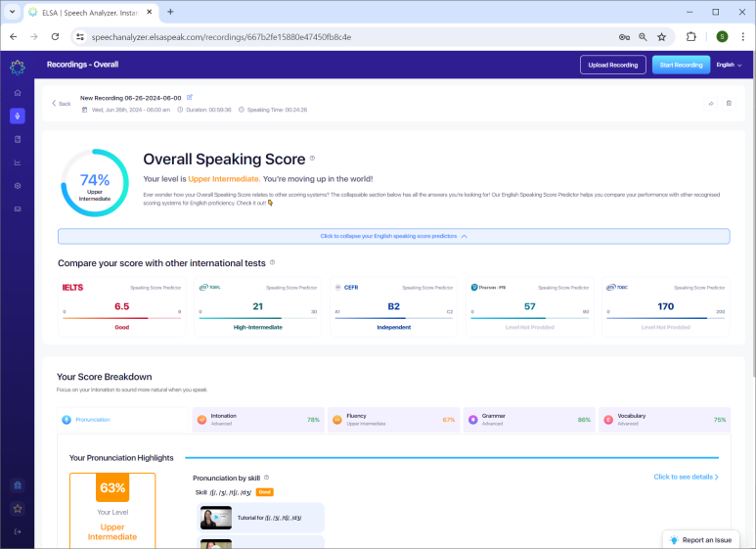Reload the page in browser
Viewport: 756px width, 549px height.
tap(56, 36)
